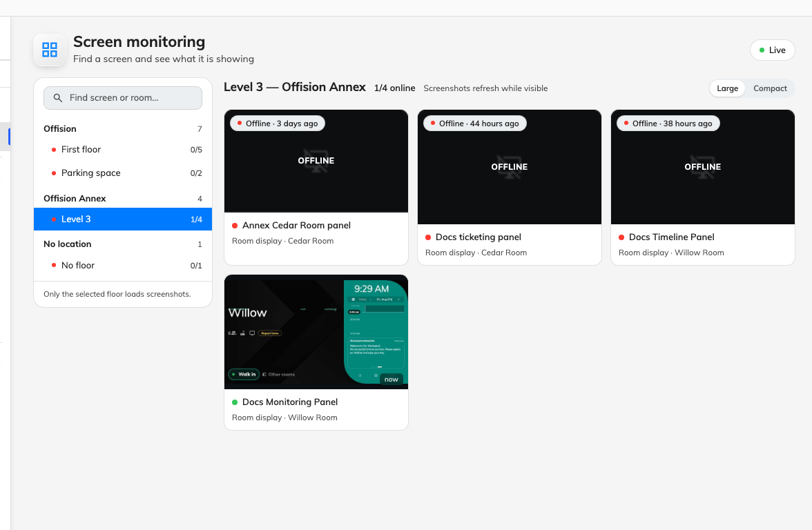Click the No location heading
This screenshot has height=530, width=812.
[68, 244]
